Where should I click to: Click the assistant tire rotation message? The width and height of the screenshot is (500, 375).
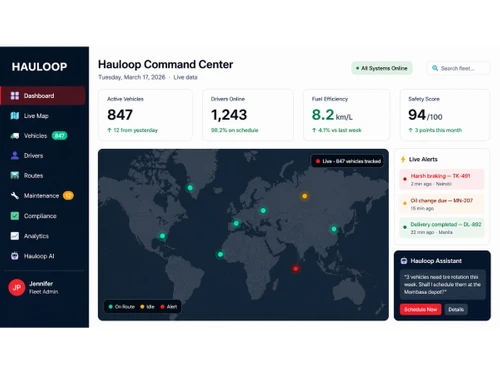[x=442, y=284]
